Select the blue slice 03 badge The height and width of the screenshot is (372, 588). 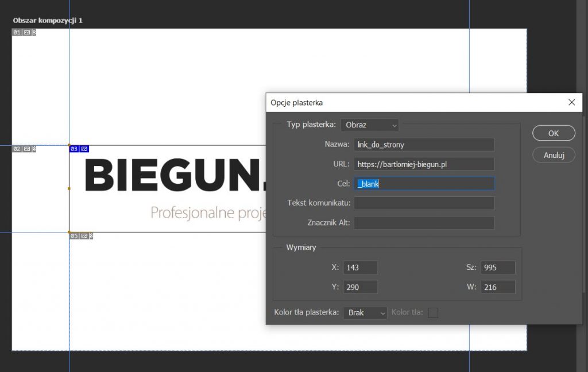(x=79, y=149)
